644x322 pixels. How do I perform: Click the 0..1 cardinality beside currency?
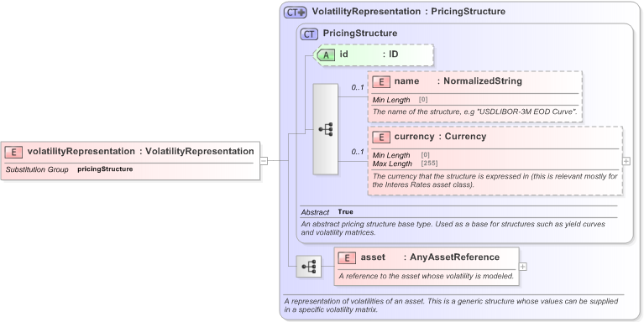[x=358, y=152]
